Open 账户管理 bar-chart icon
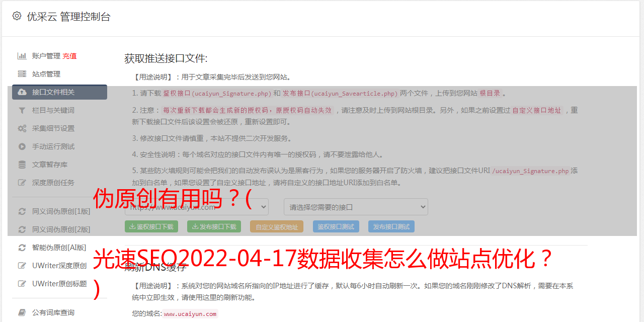 (x=22, y=56)
